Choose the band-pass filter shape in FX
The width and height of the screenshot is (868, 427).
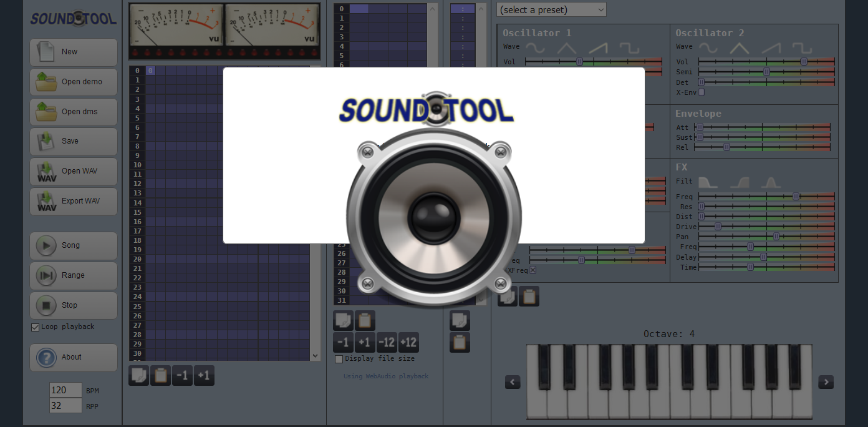pos(771,182)
